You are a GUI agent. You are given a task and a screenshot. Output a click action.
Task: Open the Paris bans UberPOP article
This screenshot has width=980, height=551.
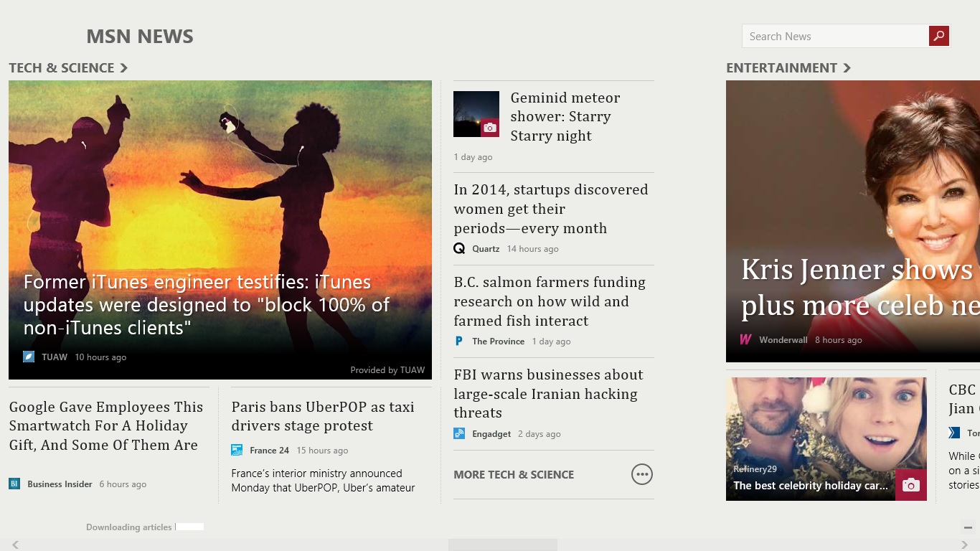point(323,416)
